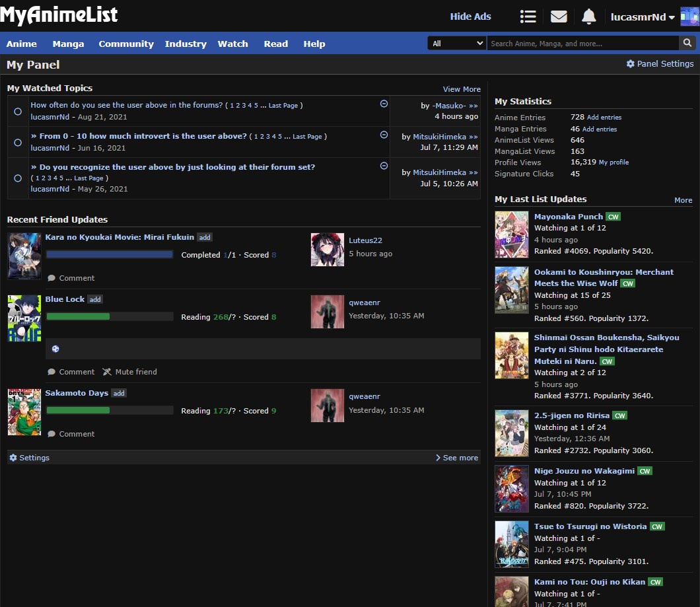Image resolution: width=700 pixels, height=607 pixels.
Task: Click CW badge next to 2.5-jigen no Ririsa
Action: pos(619,415)
